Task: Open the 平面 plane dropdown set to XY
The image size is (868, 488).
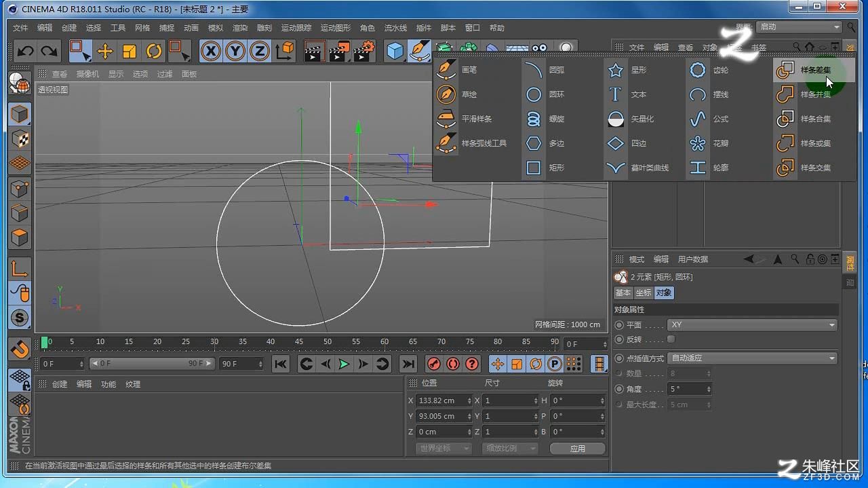Action: [x=753, y=325]
